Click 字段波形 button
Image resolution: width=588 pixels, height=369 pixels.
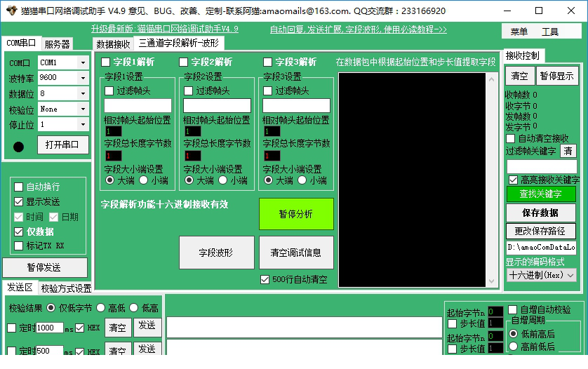216,253
